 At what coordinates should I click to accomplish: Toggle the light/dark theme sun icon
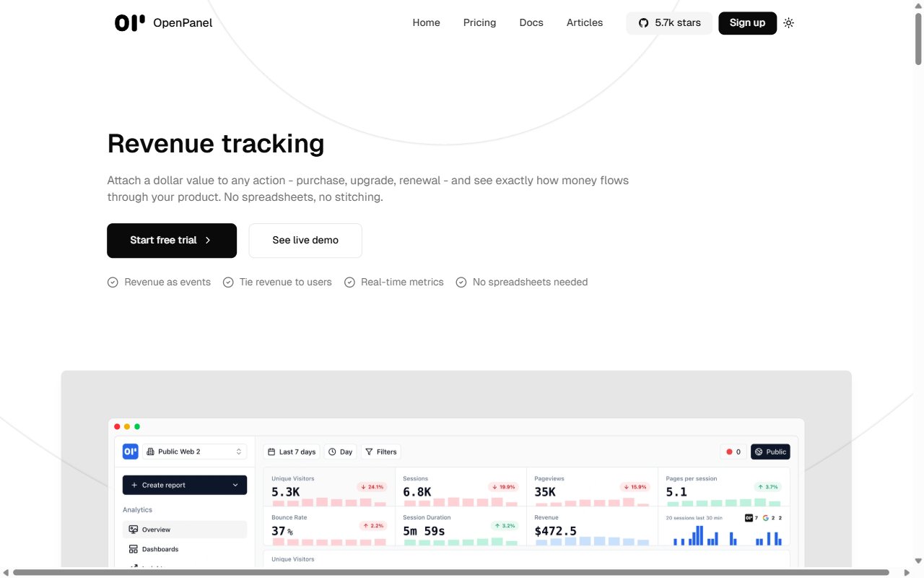pyautogui.click(x=788, y=23)
